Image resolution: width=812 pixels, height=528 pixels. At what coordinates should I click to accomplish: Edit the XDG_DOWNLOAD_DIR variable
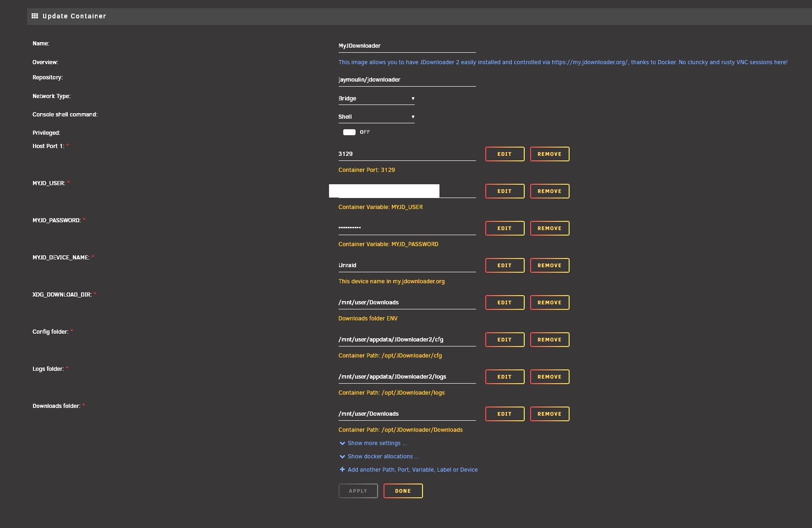tap(505, 302)
